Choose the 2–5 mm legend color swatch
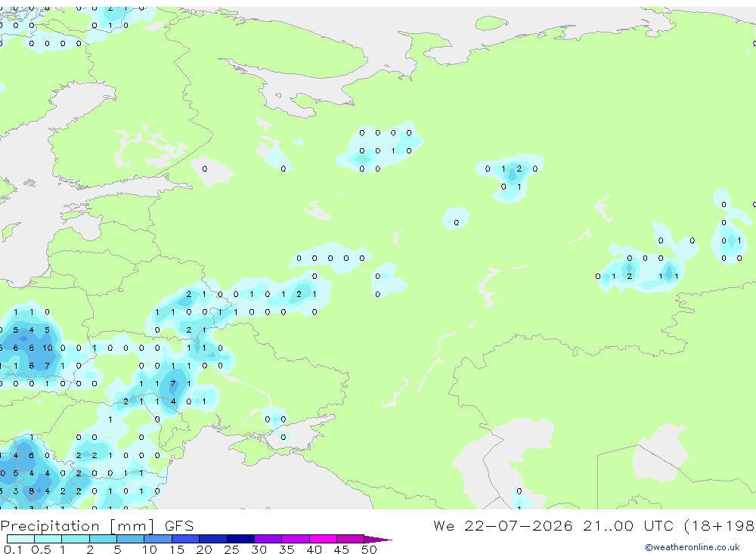 [x=103, y=539]
